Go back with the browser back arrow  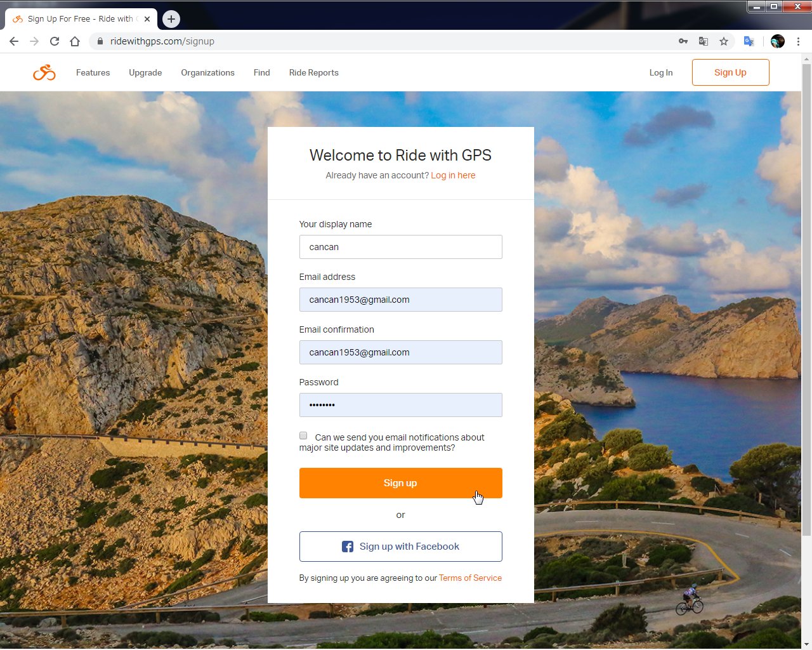pos(14,41)
